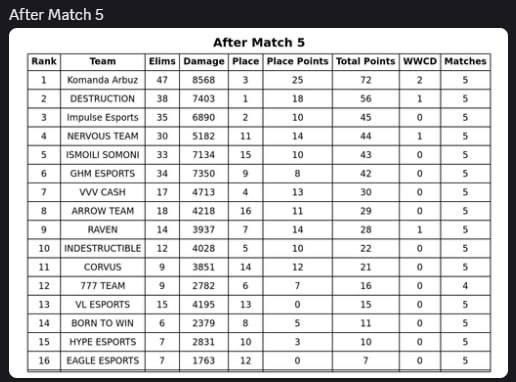Select the DESTRUCTION team name
Viewport: 516px width, 382px height.
point(103,99)
